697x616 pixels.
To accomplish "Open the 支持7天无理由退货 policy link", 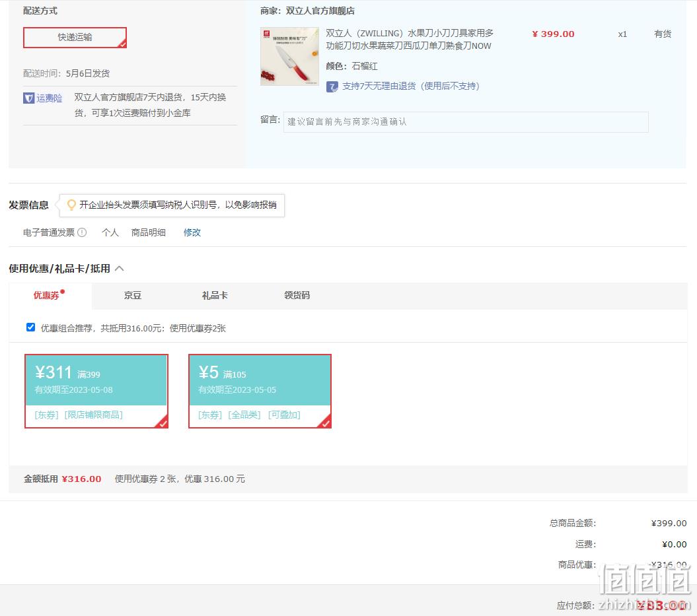I will pyautogui.click(x=411, y=86).
